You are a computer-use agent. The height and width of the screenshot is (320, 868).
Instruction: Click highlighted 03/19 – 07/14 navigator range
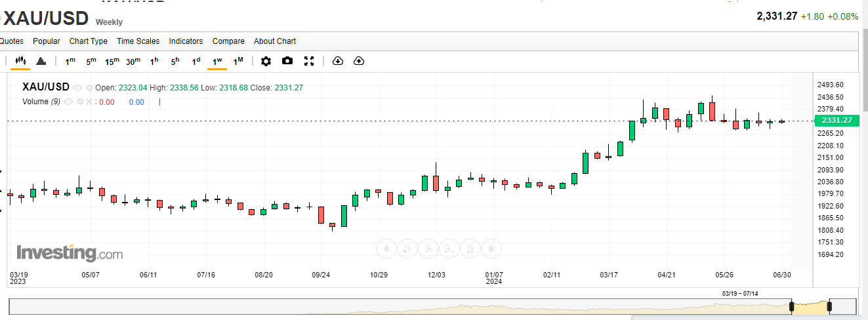click(810, 306)
